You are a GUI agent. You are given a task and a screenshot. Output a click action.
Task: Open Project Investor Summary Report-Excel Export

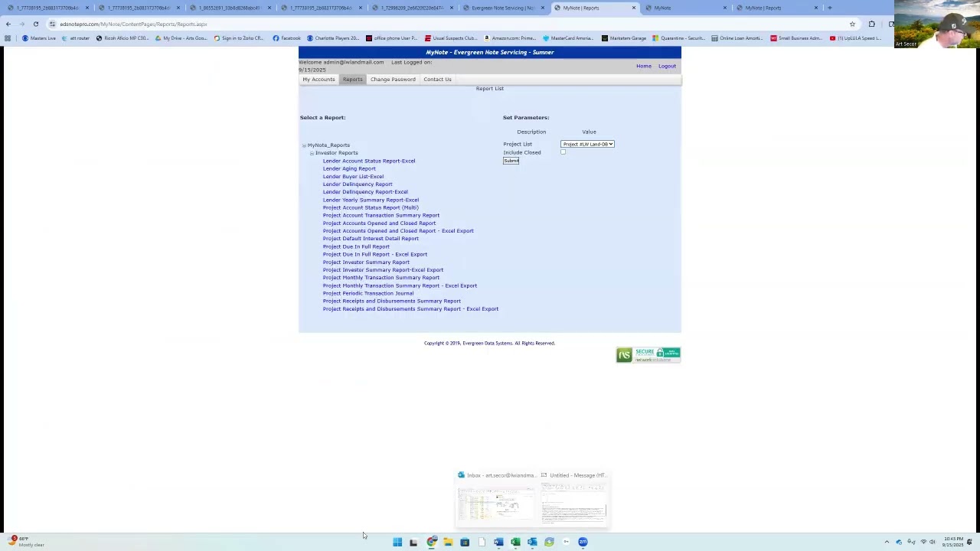coord(383,269)
